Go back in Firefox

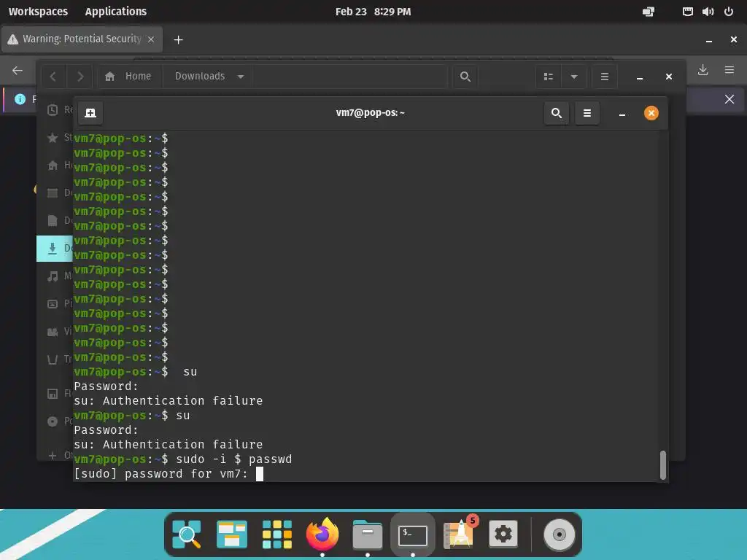pyautogui.click(x=18, y=71)
